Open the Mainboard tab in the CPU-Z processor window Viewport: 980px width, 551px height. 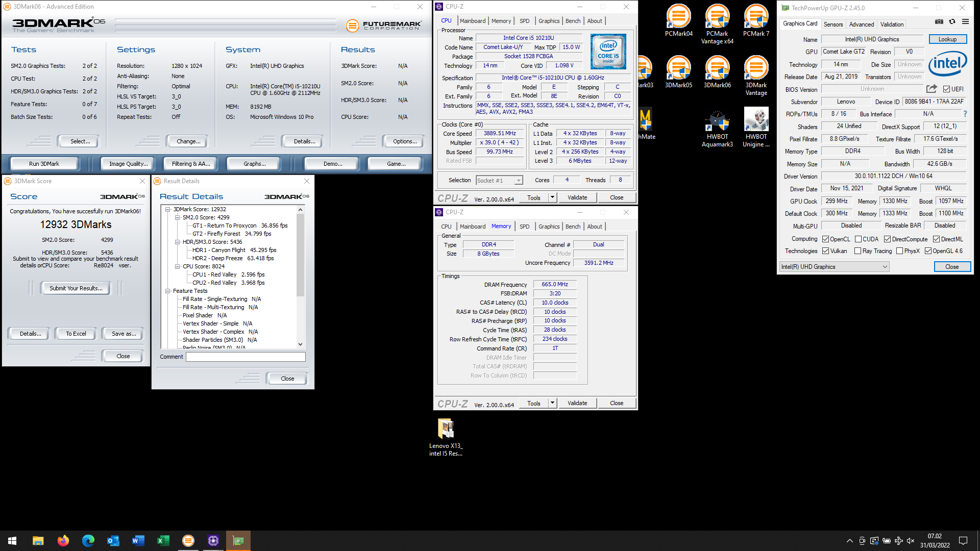pyautogui.click(x=473, y=21)
